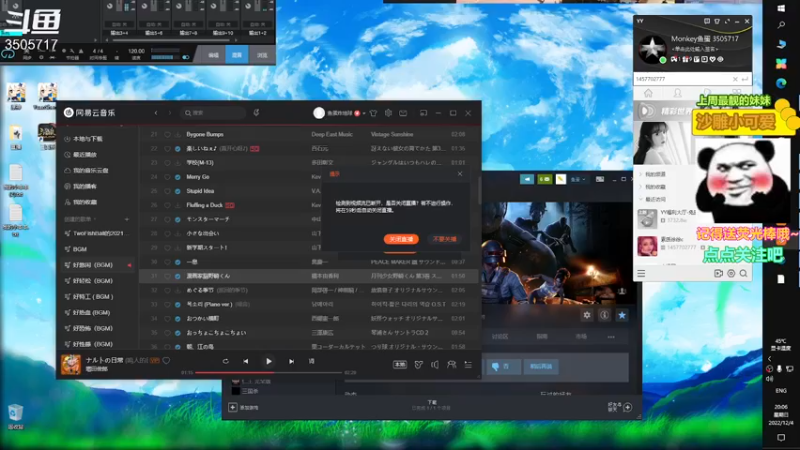Play the current NetEase track

click(x=268, y=361)
